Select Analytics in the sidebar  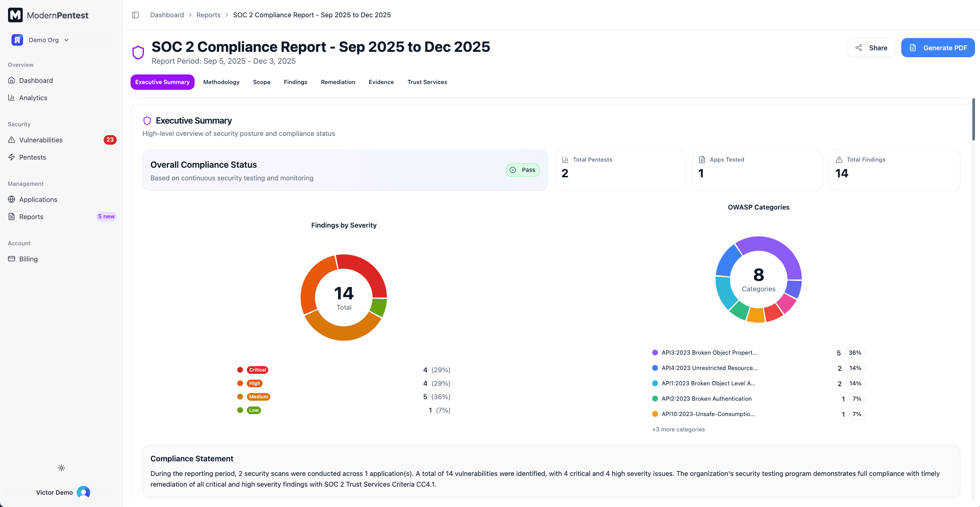33,97
